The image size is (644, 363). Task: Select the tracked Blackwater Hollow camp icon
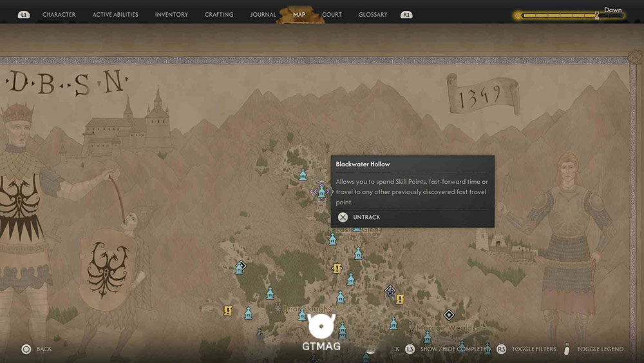point(321,191)
